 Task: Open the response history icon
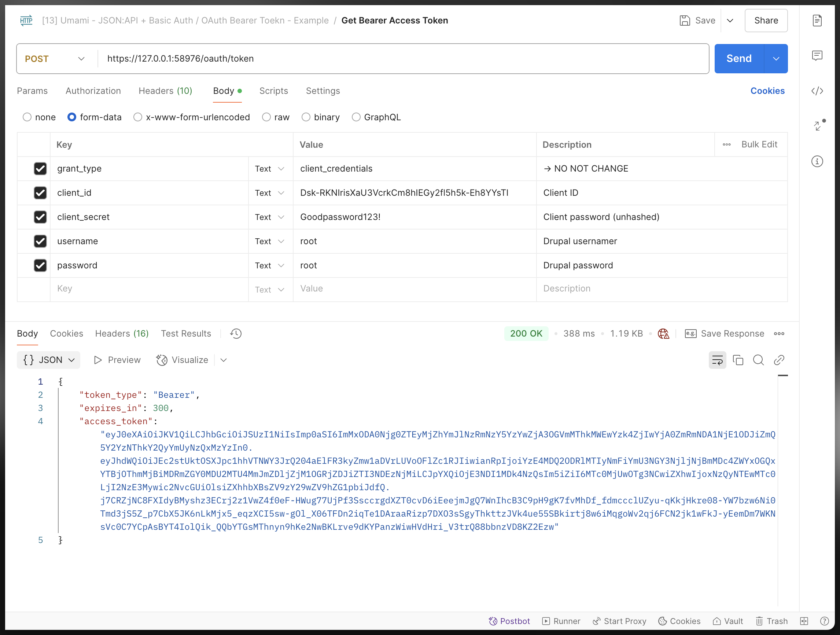[236, 334]
